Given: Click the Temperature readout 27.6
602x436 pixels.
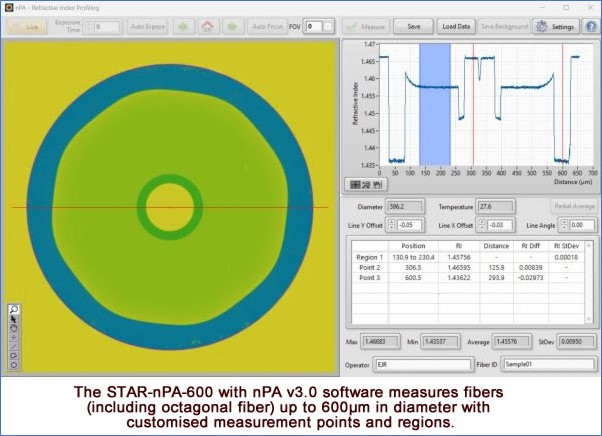Looking at the screenshot, I should (x=495, y=206).
